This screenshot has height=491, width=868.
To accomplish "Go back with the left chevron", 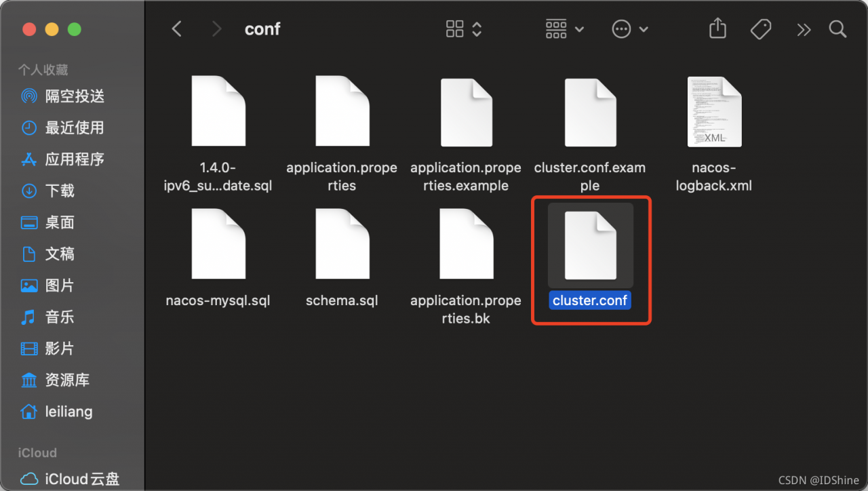I will 177,29.
